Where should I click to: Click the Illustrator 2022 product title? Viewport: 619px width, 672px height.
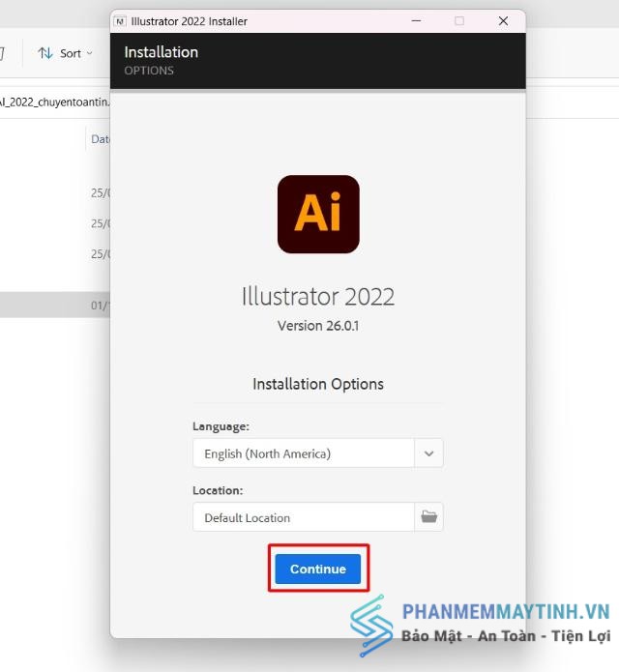coord(318,296)
